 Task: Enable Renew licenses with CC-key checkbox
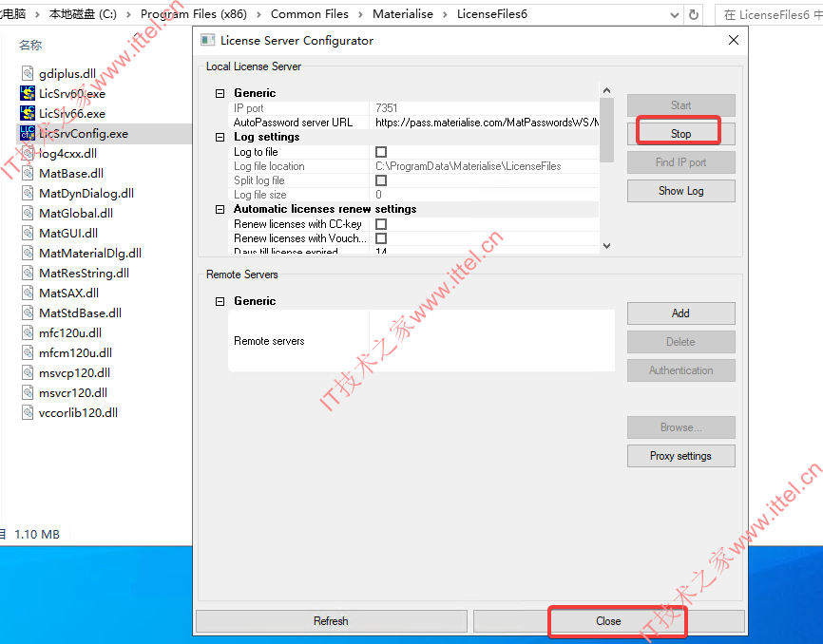381,224
